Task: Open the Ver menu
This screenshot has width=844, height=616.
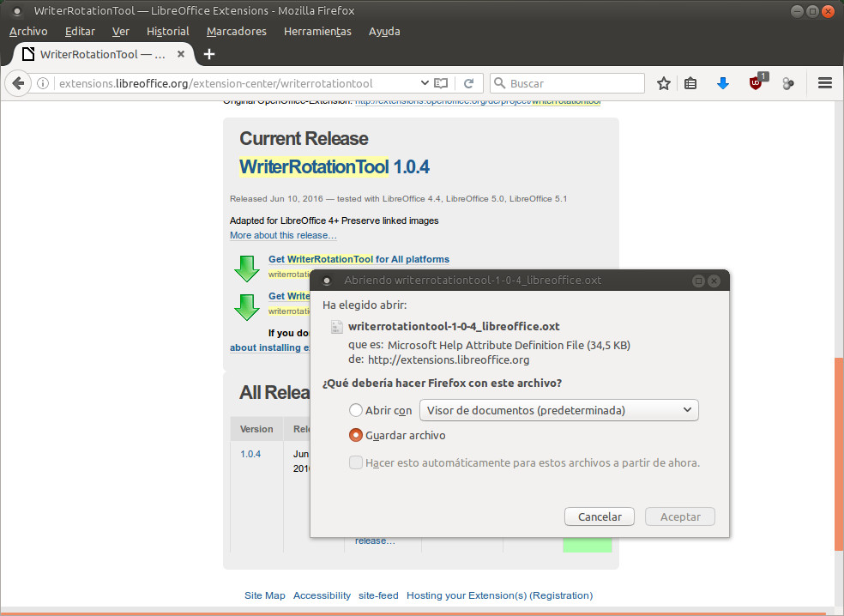Action: pos(121,31)
